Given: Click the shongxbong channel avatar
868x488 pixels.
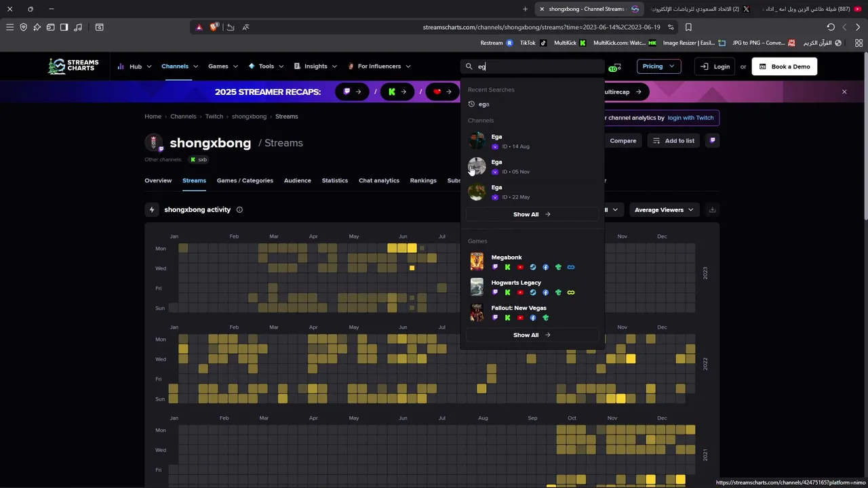Looking at the screenshot, I should (x=154, y=142).
